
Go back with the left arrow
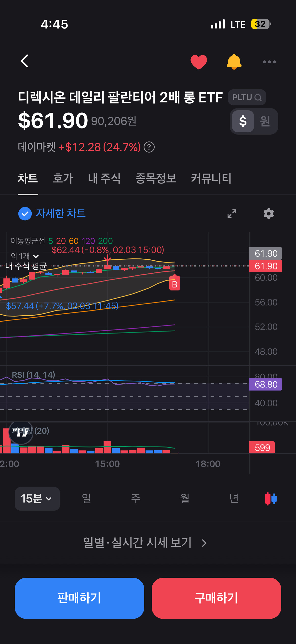coord(25,61)
